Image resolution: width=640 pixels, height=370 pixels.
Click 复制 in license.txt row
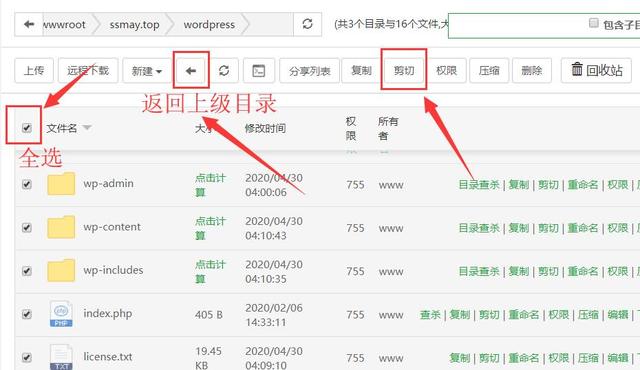460,358
